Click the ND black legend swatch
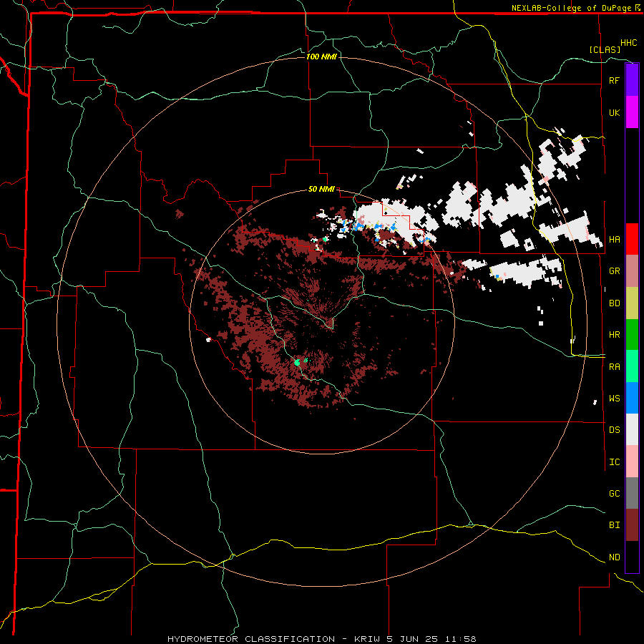This screenshot has height=644, width=644. coord(632,557)
